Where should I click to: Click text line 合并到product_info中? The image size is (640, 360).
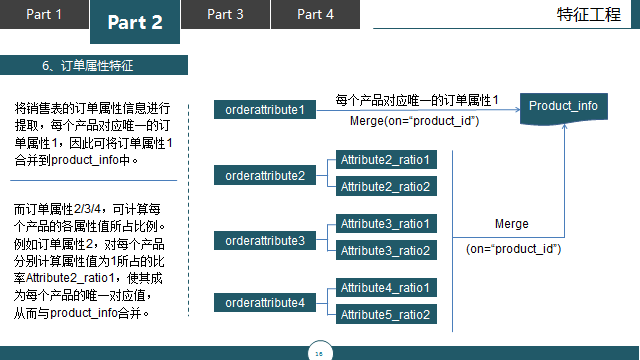pyautogui.click(x=77, y=160)
